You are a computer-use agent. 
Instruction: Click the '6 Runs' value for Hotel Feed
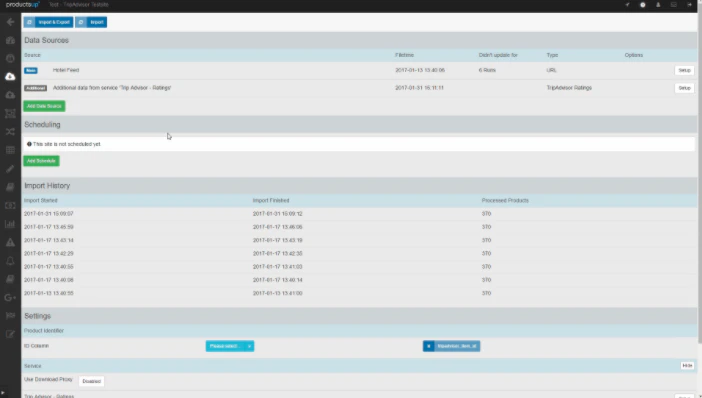(487, 70)
